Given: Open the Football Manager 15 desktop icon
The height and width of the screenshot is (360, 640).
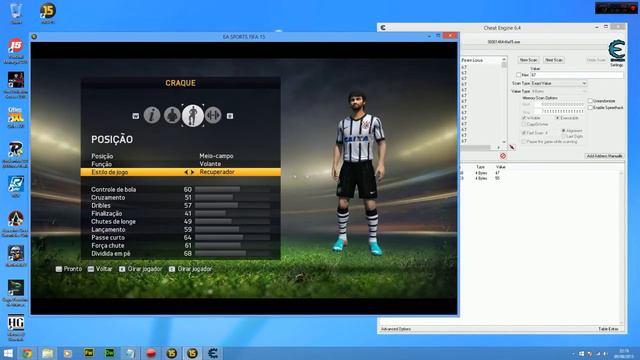Looking at the screenshot, I should coord(16,51).
